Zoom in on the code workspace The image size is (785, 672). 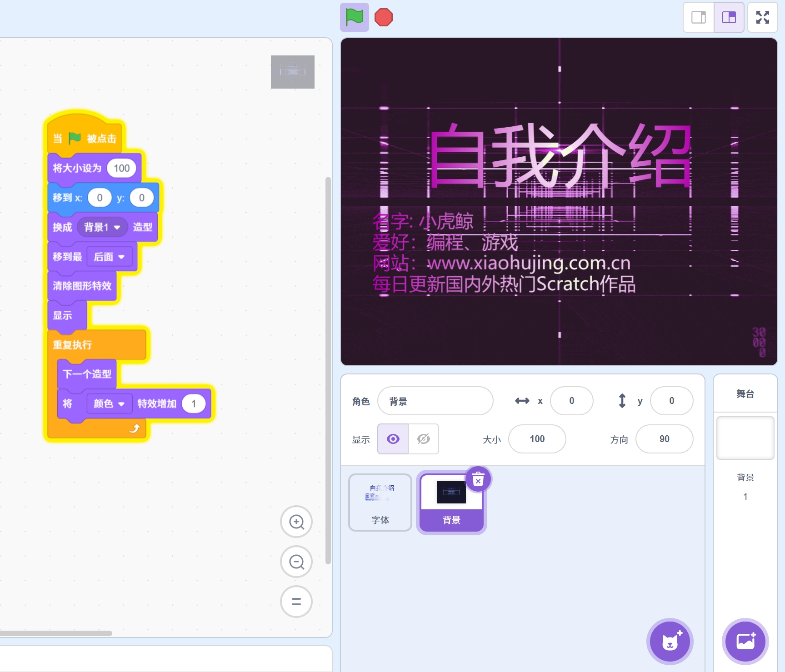coord(296,522)
